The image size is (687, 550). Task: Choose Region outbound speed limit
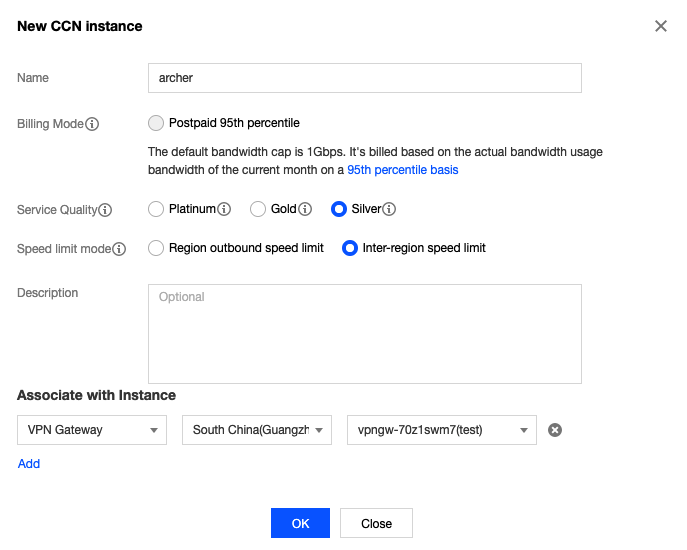[x=156, y=248]
